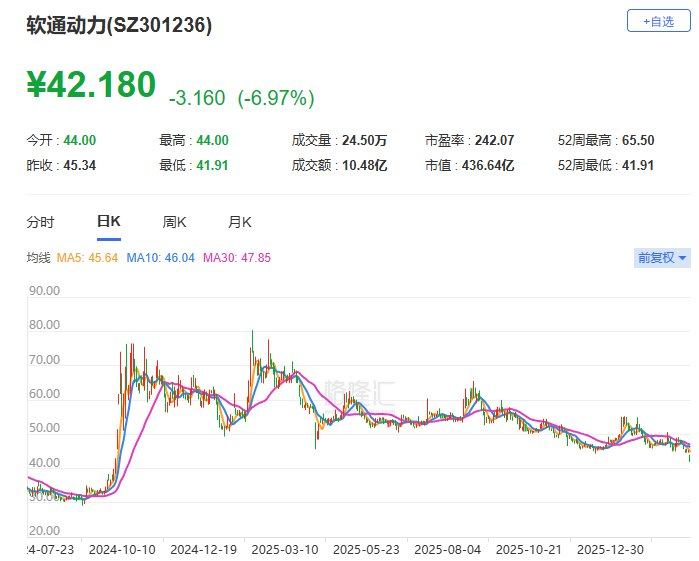Image resolution: width=699 pixels, height=561 pixels.
Task: Add stock to watchlist with +自选 button
Action: click(658, 21)
